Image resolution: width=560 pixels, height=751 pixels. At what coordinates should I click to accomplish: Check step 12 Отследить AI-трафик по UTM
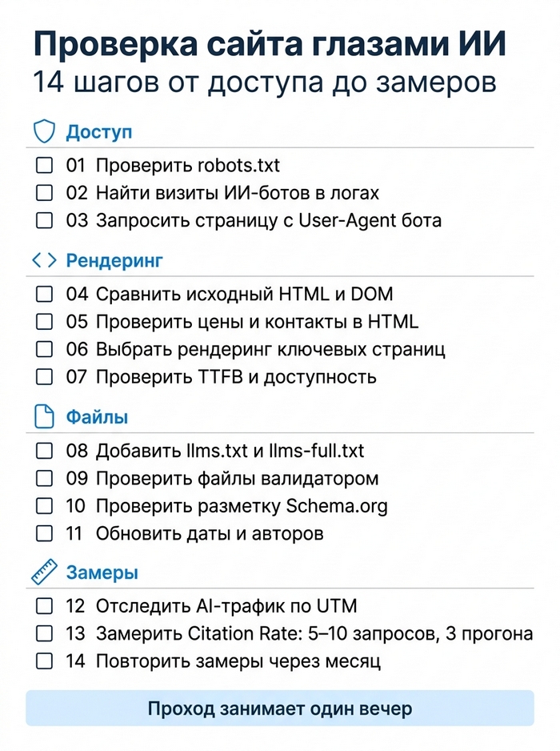coord(45,606)
